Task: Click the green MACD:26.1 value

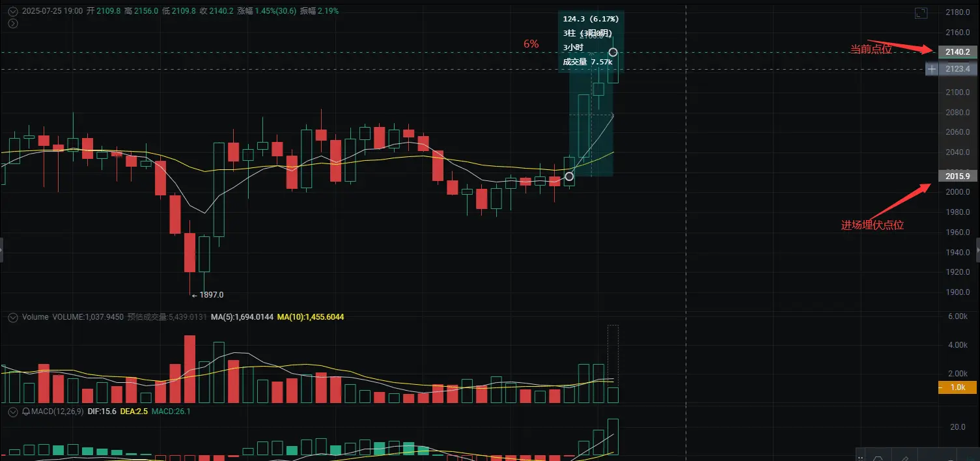Action: tap(171, 412)
